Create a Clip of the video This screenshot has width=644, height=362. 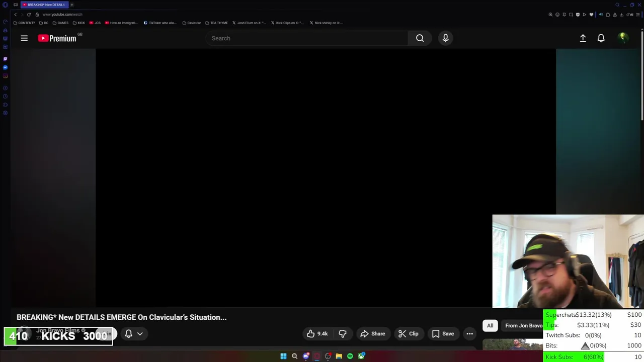coord(408,334)
